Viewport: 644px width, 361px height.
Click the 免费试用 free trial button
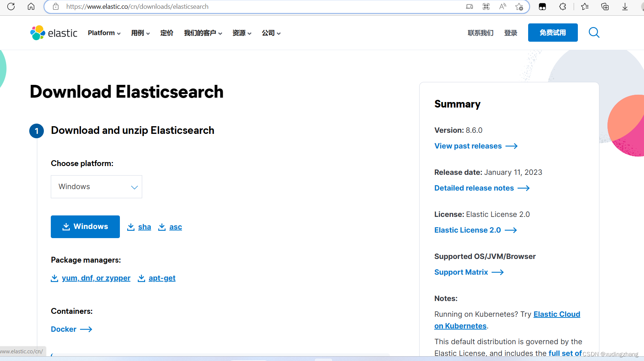pos(553,33)
